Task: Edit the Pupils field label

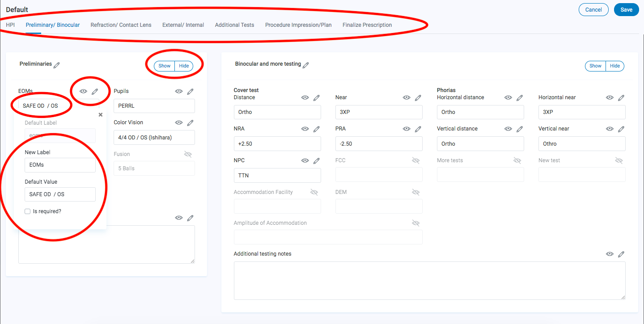Action: point(190,91)
